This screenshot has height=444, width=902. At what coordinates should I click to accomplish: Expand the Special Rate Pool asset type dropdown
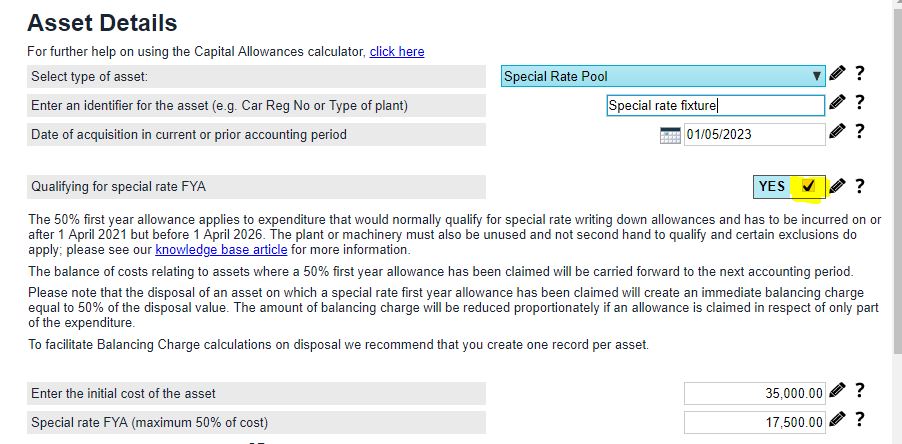pos(663,76)
